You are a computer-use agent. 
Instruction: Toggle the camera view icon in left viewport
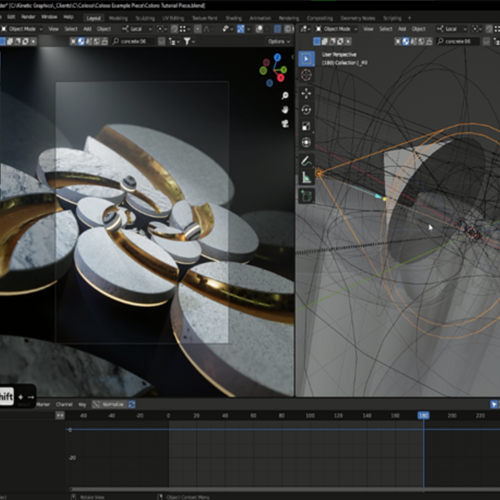285,124
